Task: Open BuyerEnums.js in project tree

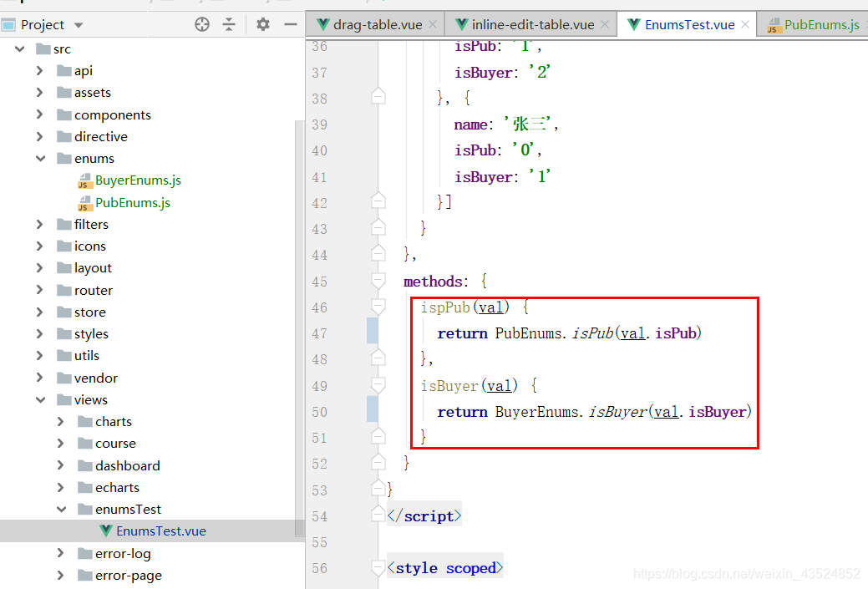Action: [x=138, y=180]
